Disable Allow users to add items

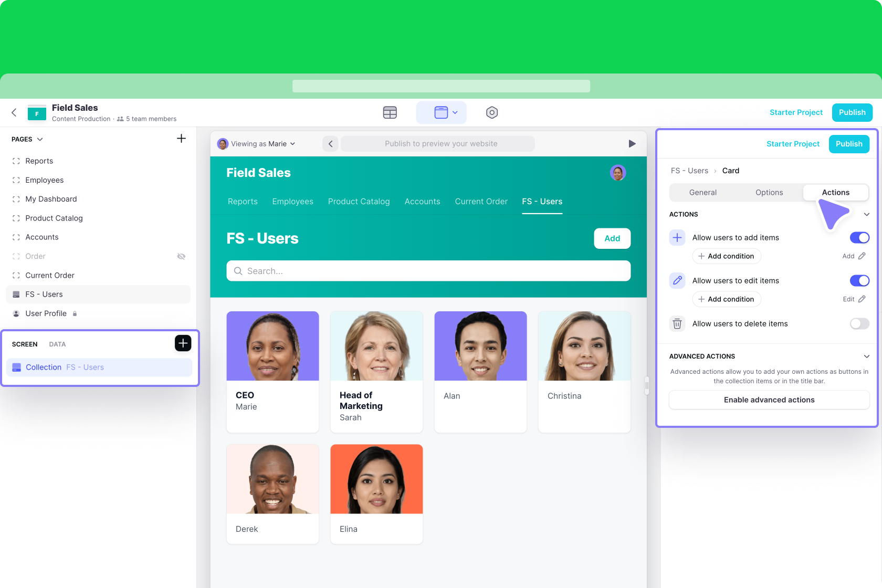pyautogui.click(x=859, y=238)
